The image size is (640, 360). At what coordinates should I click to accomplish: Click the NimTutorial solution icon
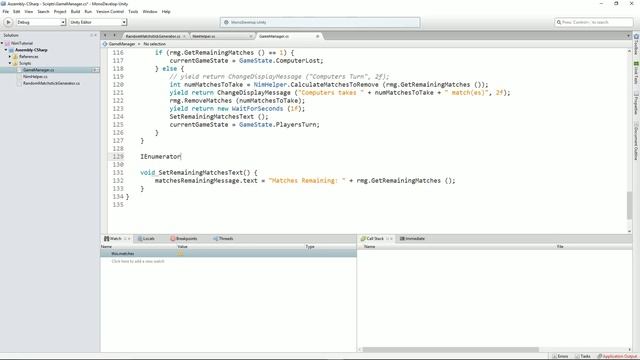click(7, 43)
